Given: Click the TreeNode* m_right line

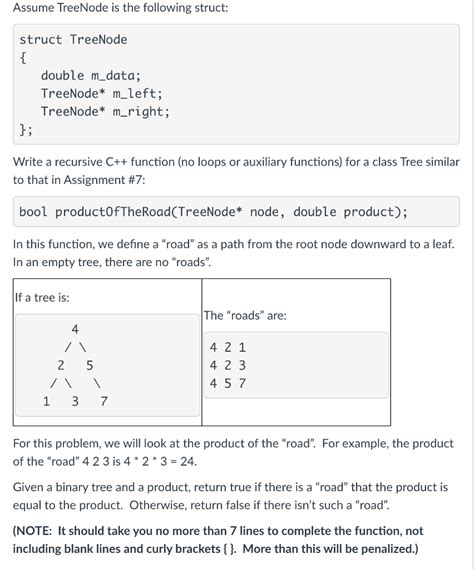Looking at the screenshot, I should (x=105, y=111).
